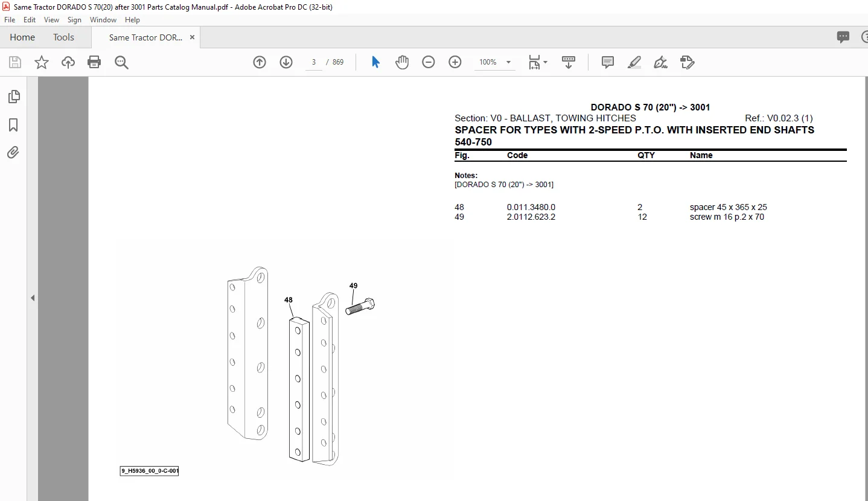The width and height of the screenshot is (868, 501).
Task: Activate the Hand pan tool
Action: tap(402, 62)
